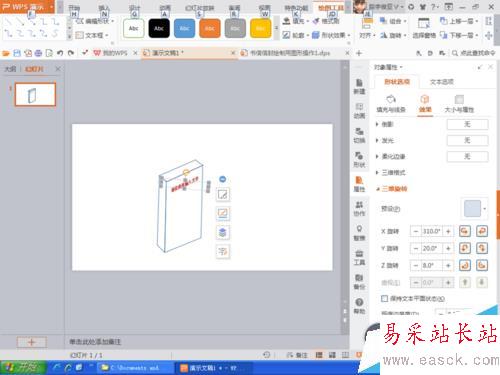Screen dimensions: 500x375
Task: Open the 发光 preset dropdown showing 无
Action: click(x=467, y=140)
